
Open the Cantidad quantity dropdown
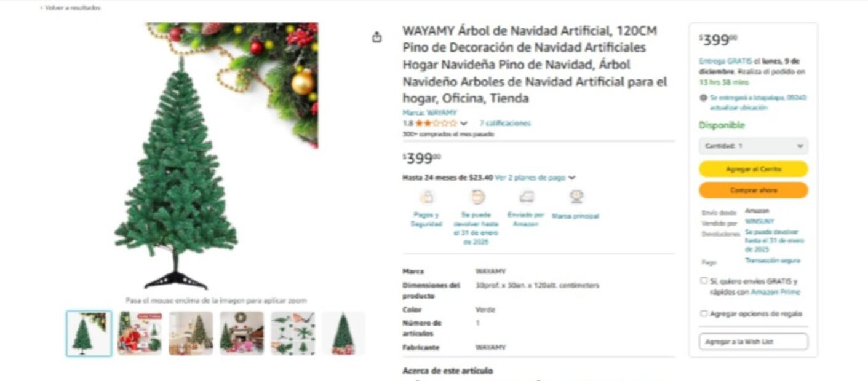point(753,146)
